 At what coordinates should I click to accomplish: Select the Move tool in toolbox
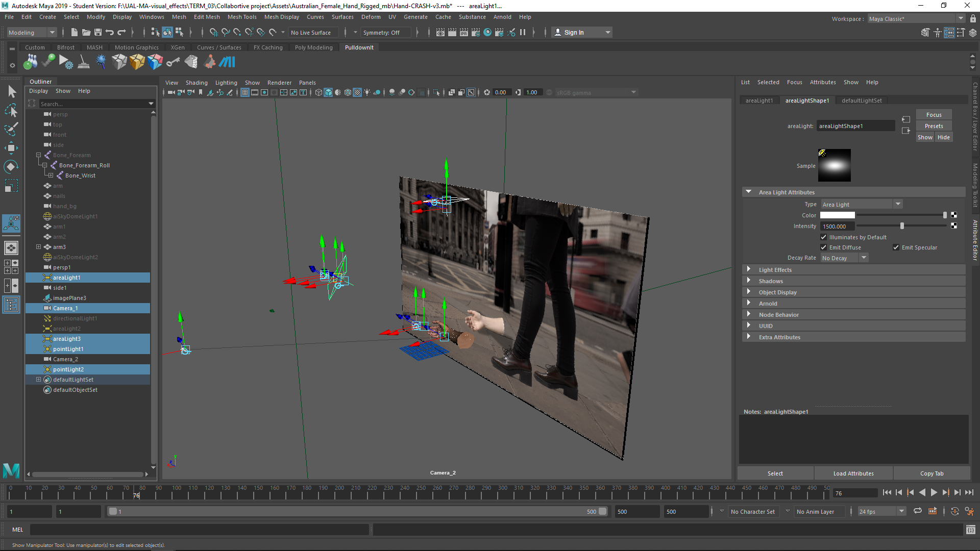pos(11,148)
